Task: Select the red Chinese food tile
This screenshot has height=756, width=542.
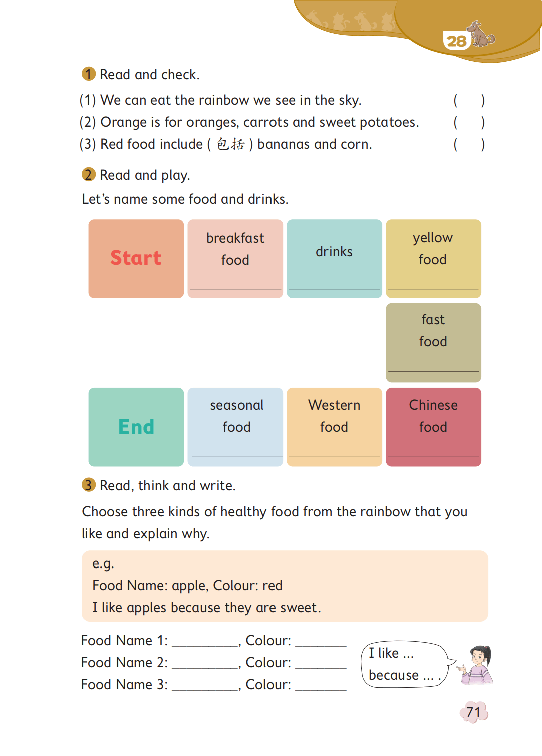Action: (433, 416)
